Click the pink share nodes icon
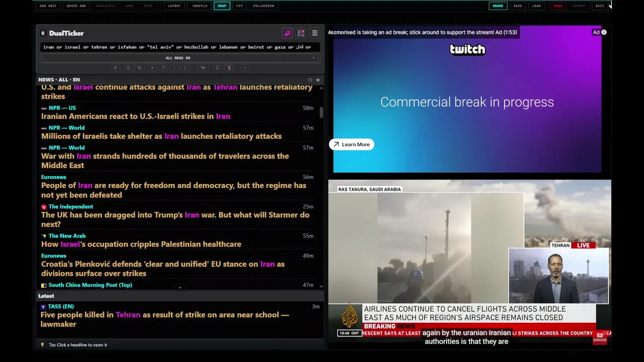644x362 pixels. click(229, 67)
